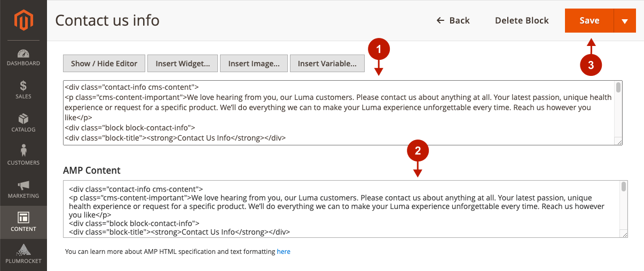
Task: Click Insert Image... button
Action: coord(254,63)
